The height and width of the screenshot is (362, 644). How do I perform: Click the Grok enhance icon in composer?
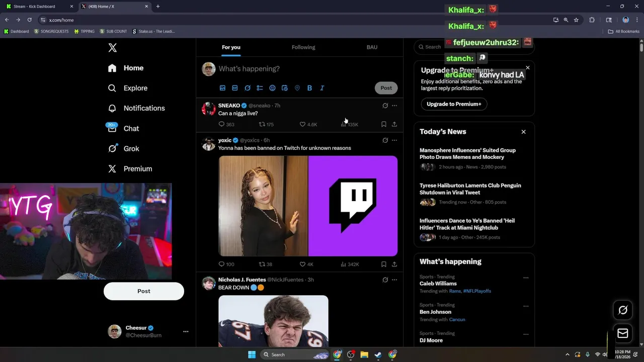[x=248, y=88]
